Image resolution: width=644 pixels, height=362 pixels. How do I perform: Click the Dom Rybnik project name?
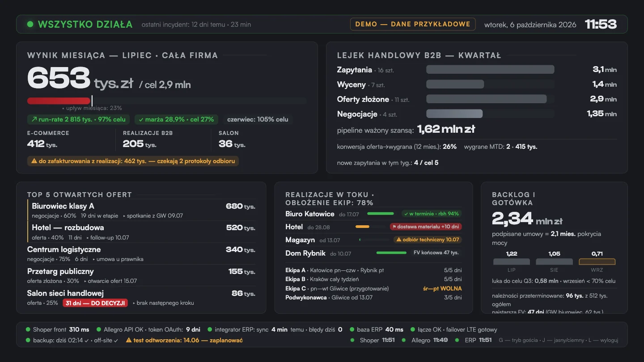click(x=305, y=253)
